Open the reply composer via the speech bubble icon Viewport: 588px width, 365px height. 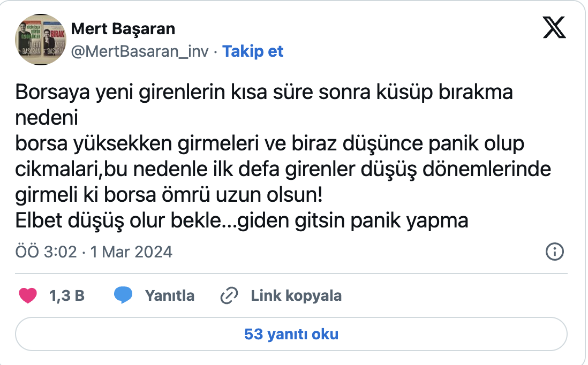tap(123, 295)
